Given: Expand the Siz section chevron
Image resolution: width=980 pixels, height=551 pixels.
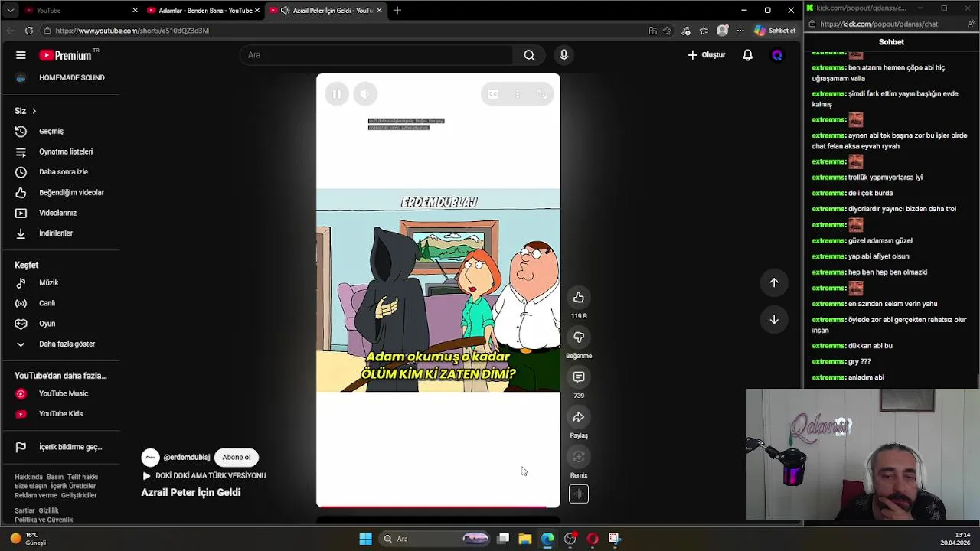Looking at the screenshot, I should click(34, 111).
